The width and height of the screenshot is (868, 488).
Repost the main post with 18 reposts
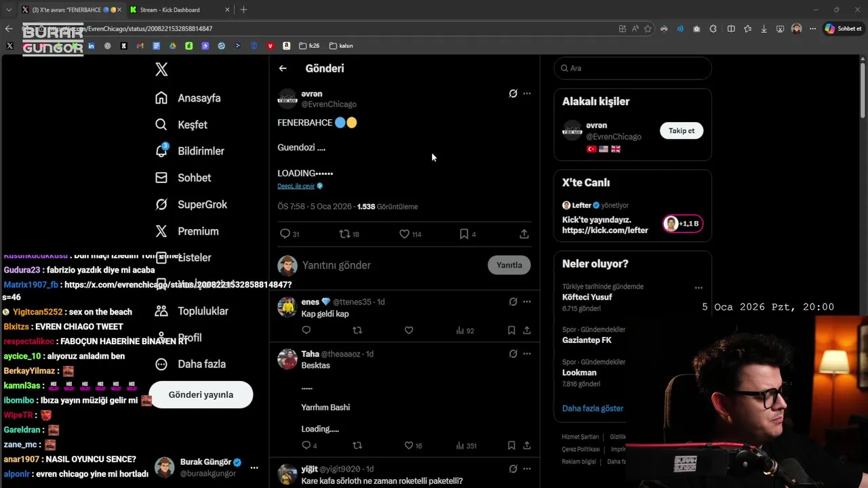point(349,234)
